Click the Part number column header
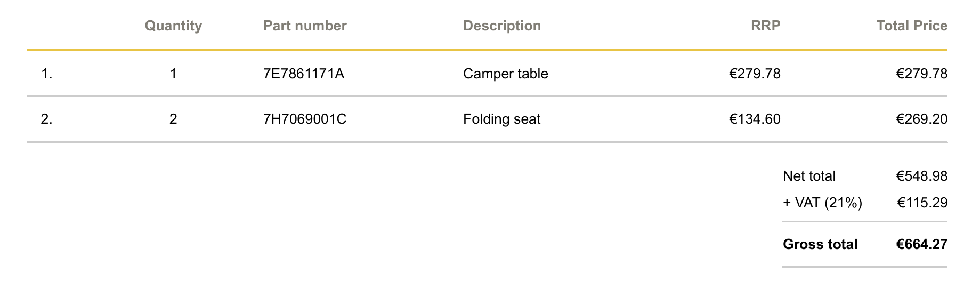Image resolution: width=980 pixels, height=281 pixels. click(x=305, y=26)
